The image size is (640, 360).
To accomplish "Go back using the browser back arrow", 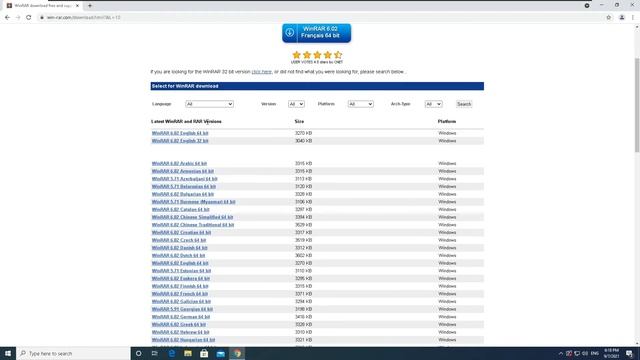I will coord(7,18).
